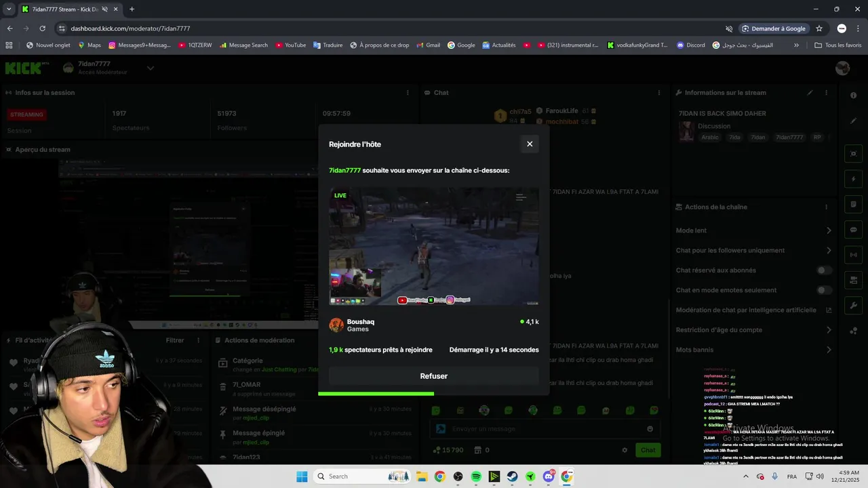868x488 pixels.
Task: Click the three-dots points sidebar icon
Action: tap(854, 331)
